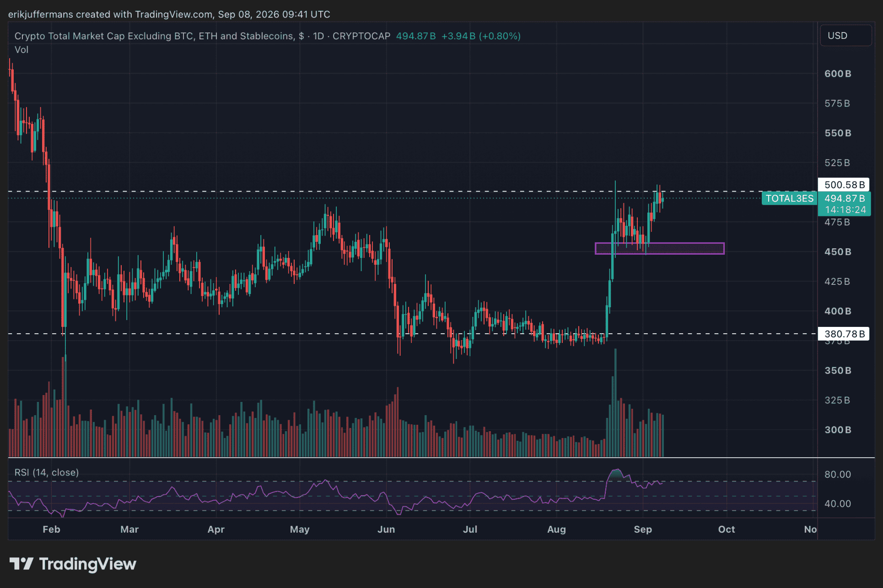
Task: Click the Mar label on time axis
Action: click(129, 529)
